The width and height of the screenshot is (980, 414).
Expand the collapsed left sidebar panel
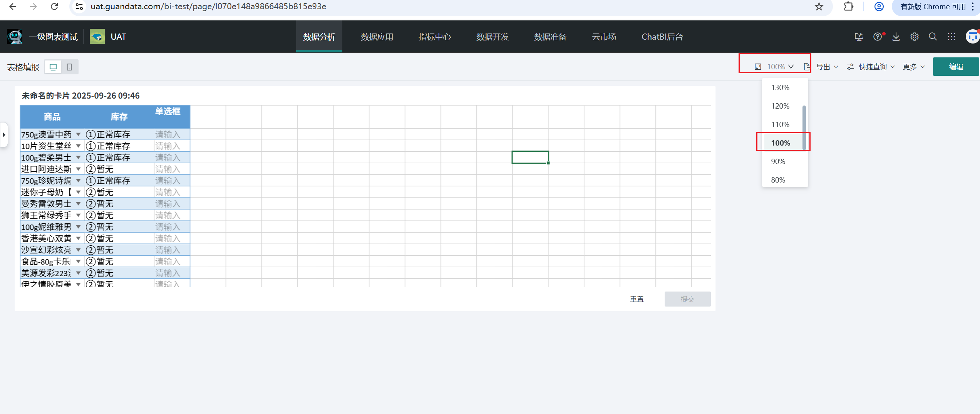tap(4, 135)
